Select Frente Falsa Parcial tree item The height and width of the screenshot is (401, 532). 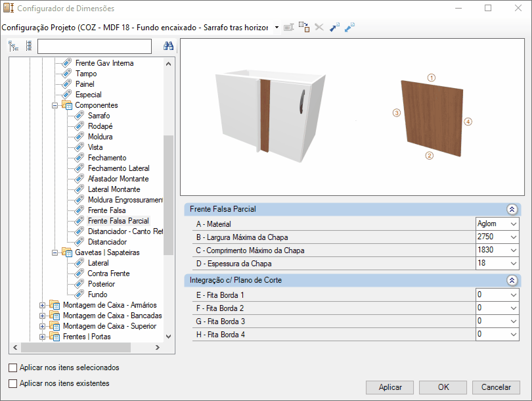[x=118, y=221]
